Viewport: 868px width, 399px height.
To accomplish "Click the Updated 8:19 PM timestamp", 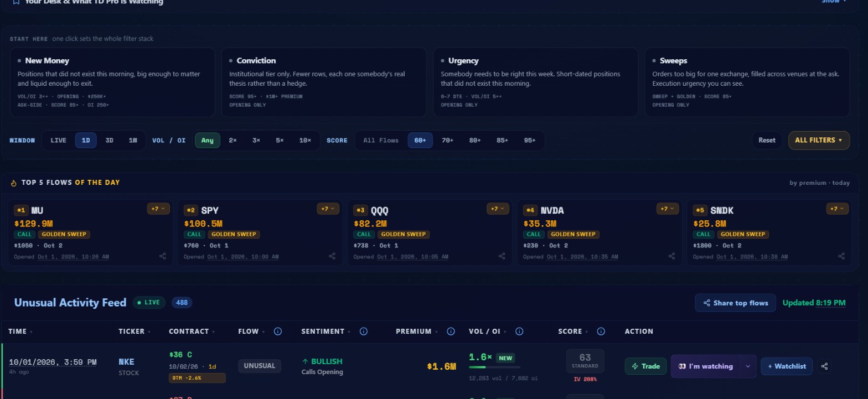I will 814,303.
